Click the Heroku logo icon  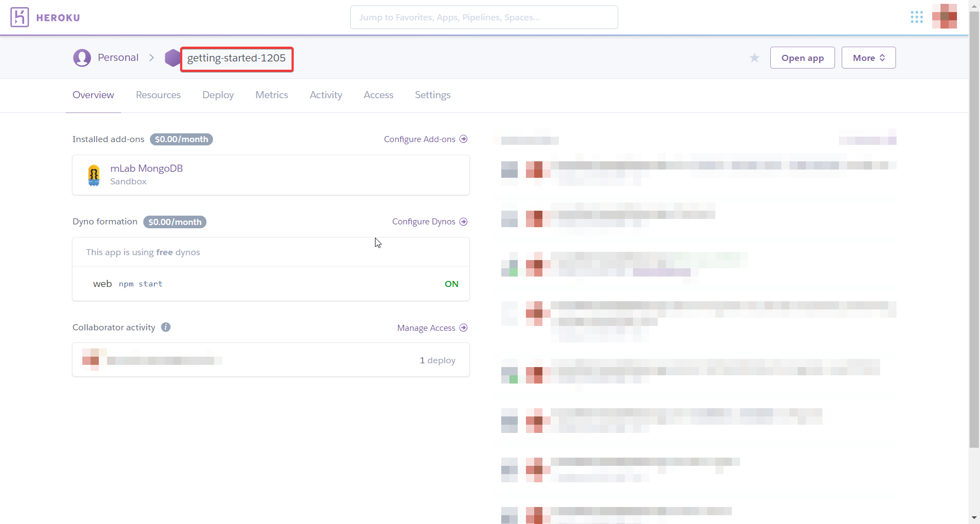[x=20, y=18]
